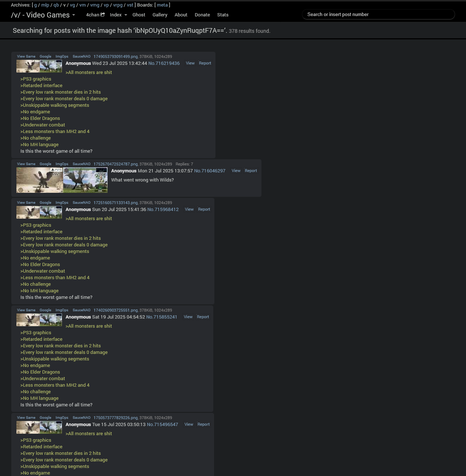Image resolution: width=466 pixels, height=476 pixels.
Task: View post No.715968412 thread
Action: coord(189,210)
